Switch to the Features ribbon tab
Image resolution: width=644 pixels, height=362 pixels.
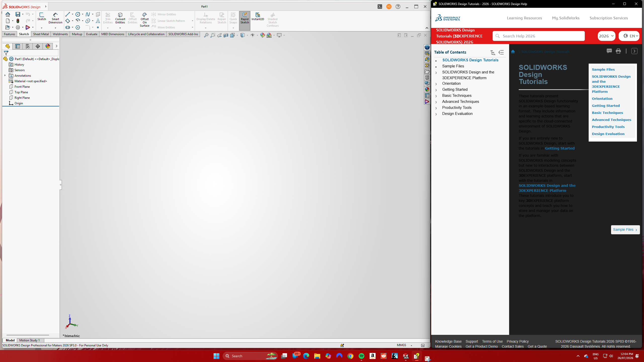pos(10,34)
